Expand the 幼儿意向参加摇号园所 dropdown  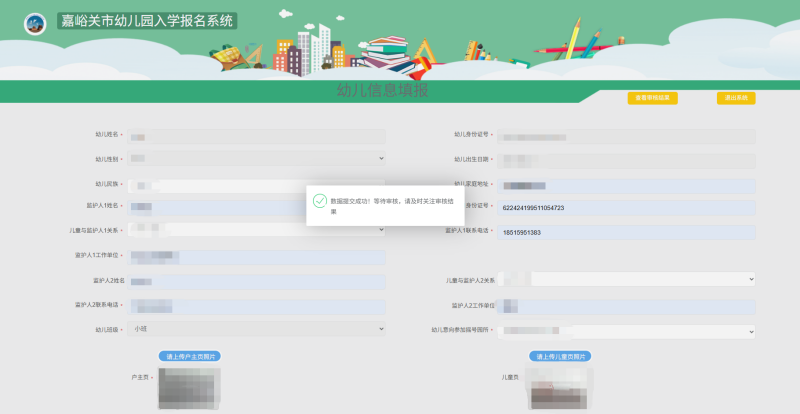tap(626, 330)
